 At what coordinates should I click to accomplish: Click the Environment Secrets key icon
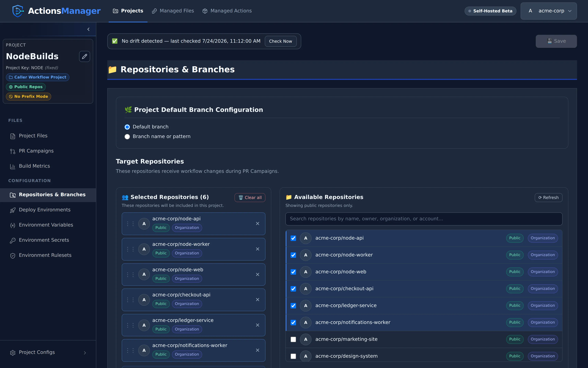click(x=13, y=240)
